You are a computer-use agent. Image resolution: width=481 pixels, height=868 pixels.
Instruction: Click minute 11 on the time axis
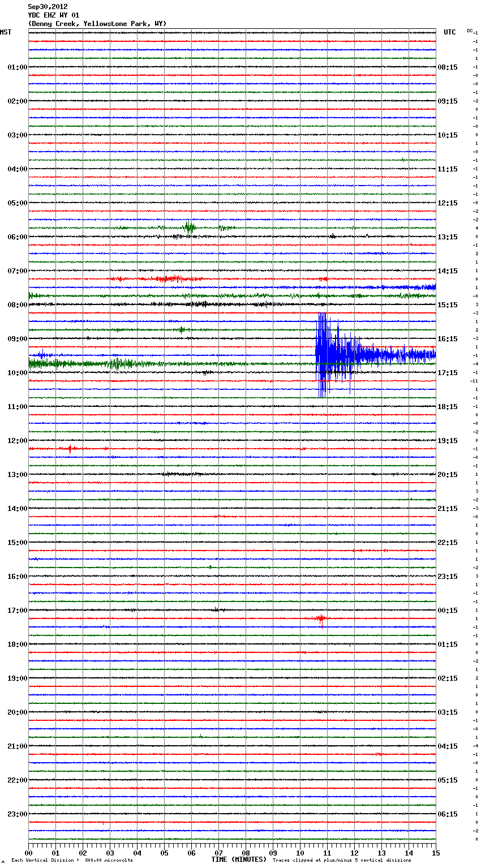pyautogui.click(x=327, y=853)
